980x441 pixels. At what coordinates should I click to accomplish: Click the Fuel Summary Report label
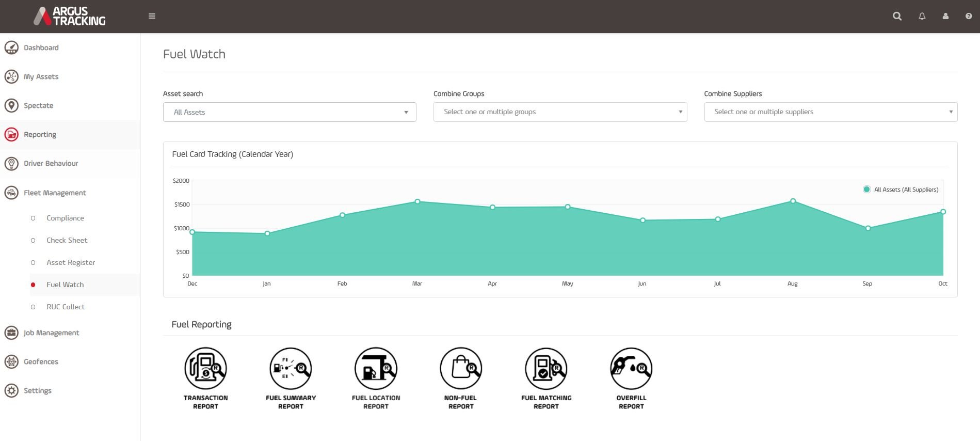click(291, 402)
